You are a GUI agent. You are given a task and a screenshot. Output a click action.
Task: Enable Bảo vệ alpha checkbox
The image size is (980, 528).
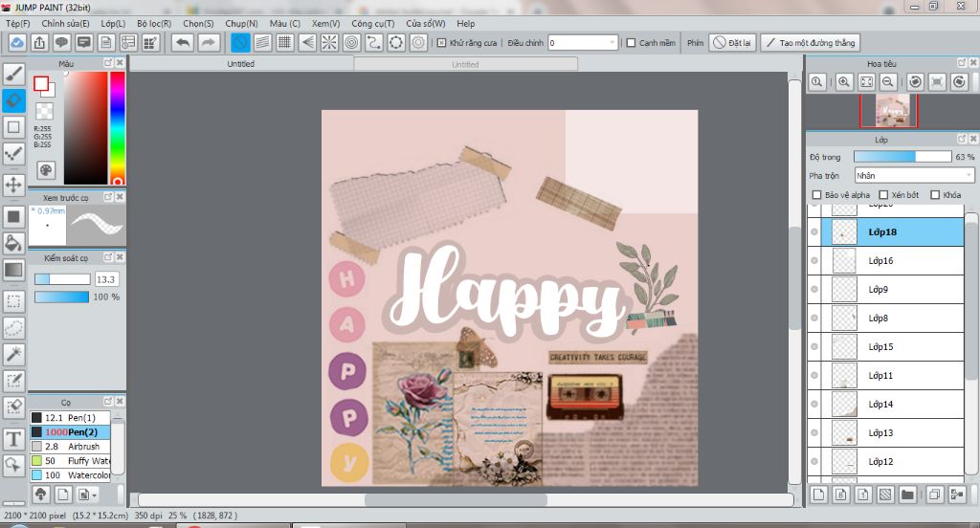coord(816,195)
